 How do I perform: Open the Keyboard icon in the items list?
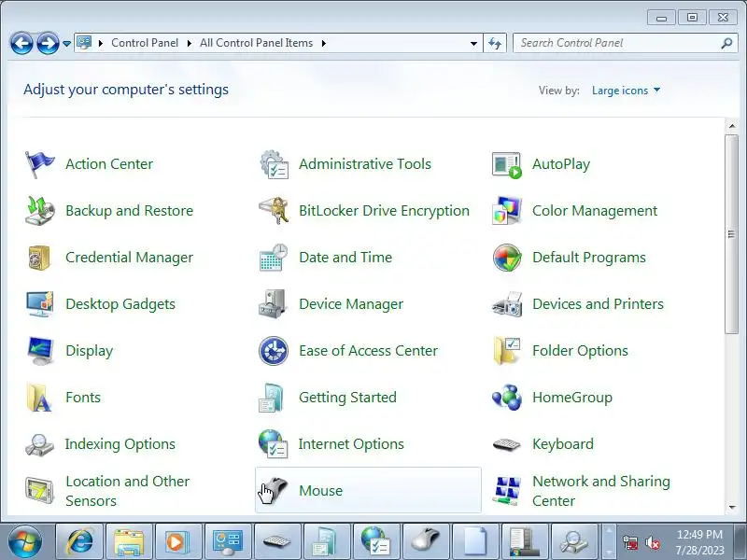click(x=507, y=444)
